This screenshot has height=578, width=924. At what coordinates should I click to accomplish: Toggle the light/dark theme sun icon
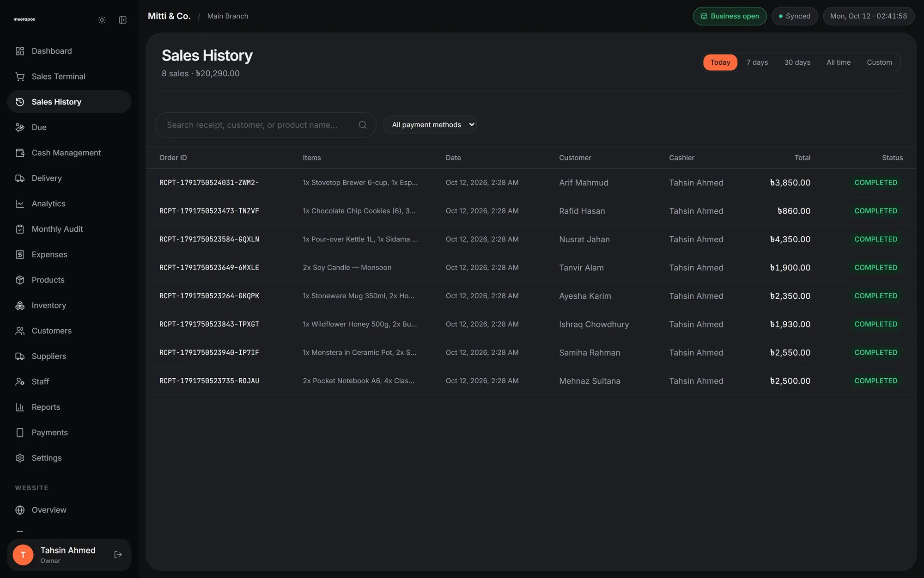(x=102, y=20)
